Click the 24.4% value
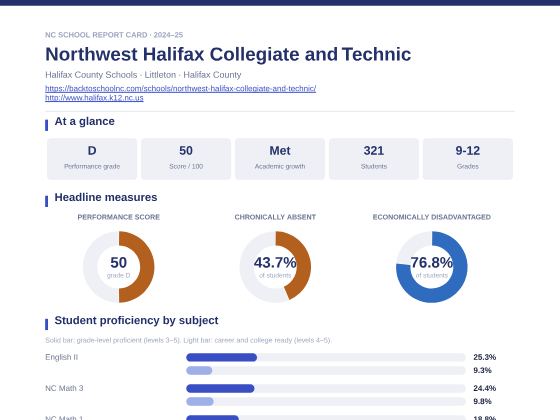The width and height of the screenshot is (560, 420). point(485,388)
